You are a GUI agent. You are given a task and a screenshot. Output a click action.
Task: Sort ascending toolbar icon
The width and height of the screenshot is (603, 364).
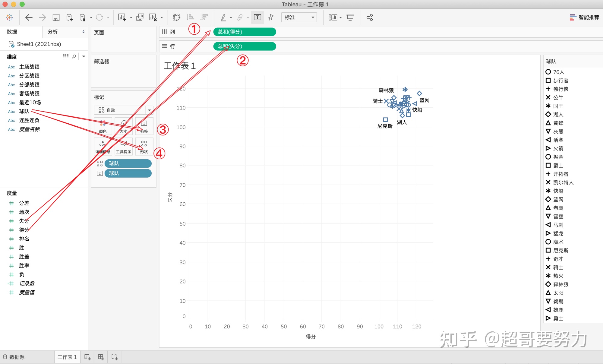click(190, 17)
